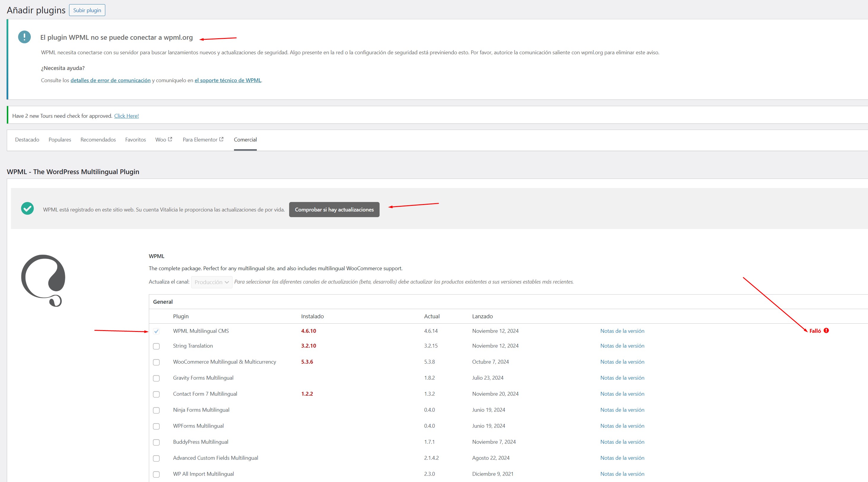Enable the Contact Form 7 Multilingual checkbox
This screenshot has width=868, height=482.
pos(156,394)
